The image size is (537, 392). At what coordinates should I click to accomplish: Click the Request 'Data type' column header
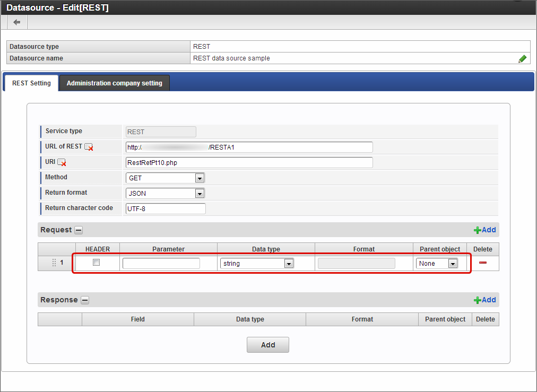pos(266,249)
